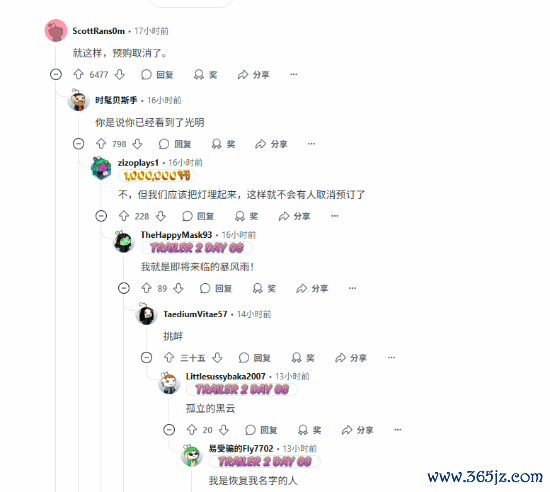Downvote the comment with 798 votes

pyautogui.click(x=138, y=144)
